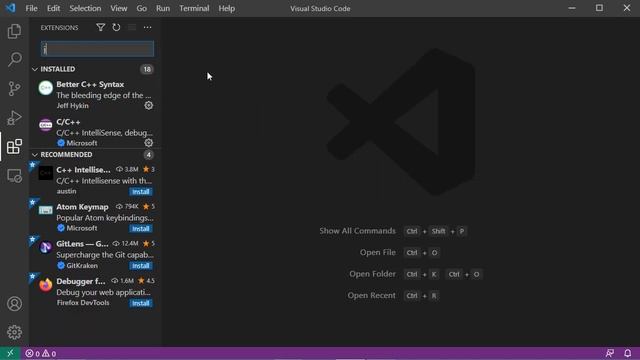Click GitKraken publisher name

[x=82, y=266]
